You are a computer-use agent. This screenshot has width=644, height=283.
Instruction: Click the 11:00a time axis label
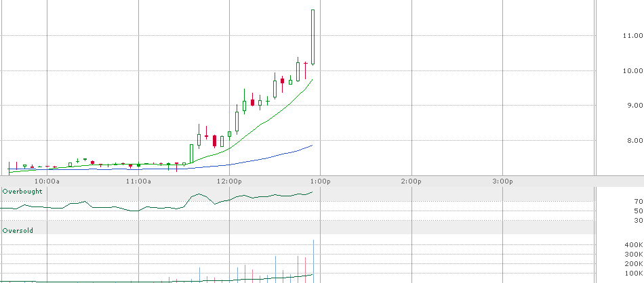pos(138,181)
